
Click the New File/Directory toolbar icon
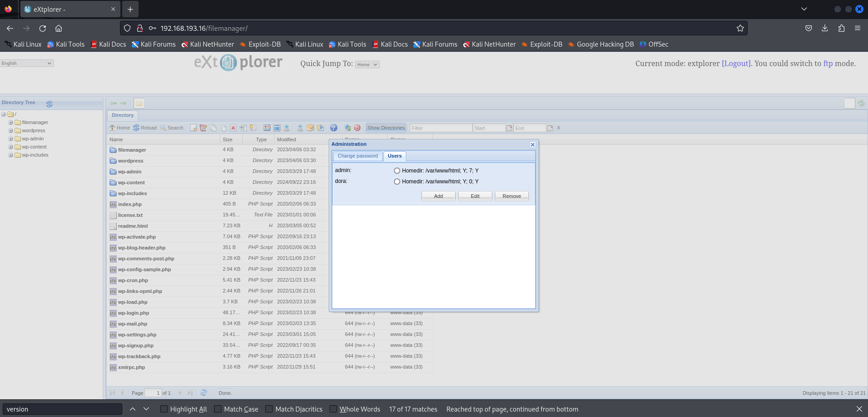(x=193, y=128)
